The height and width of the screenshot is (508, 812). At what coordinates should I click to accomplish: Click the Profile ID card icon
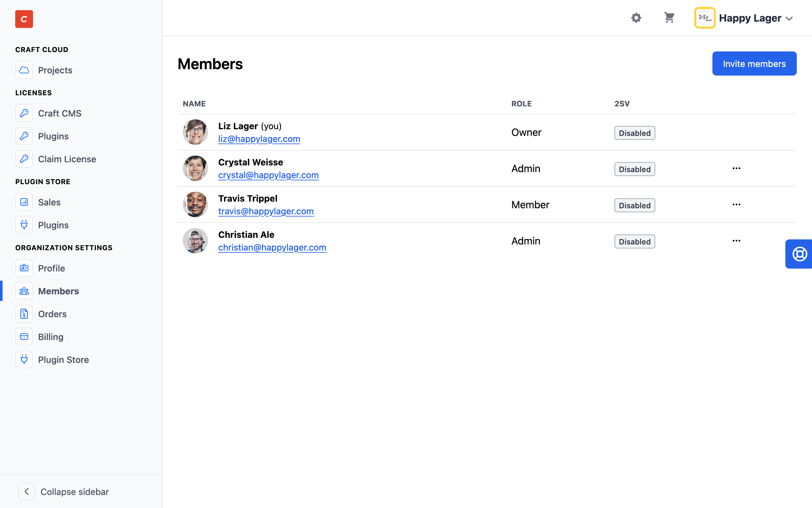pyautogui.click(x=24, y=268)
